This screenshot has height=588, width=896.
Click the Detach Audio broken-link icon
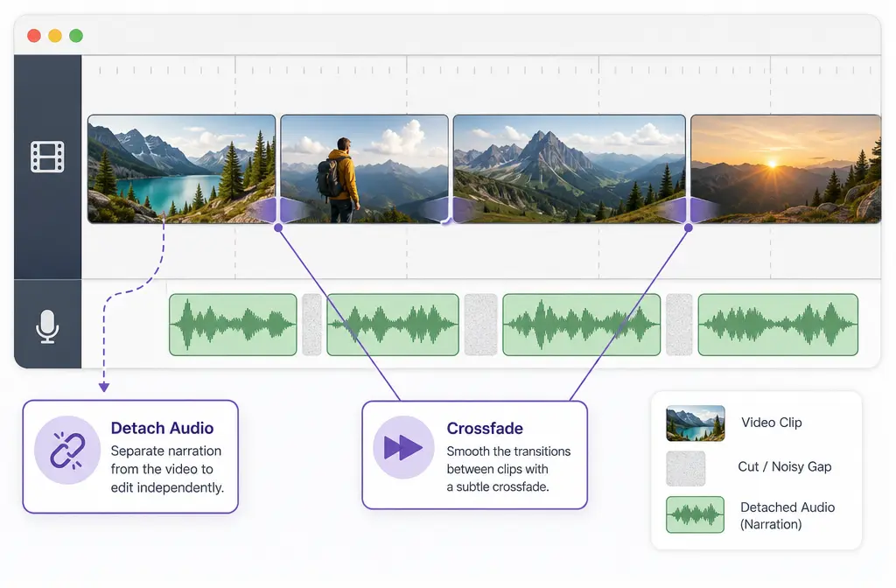pos(67,451)
